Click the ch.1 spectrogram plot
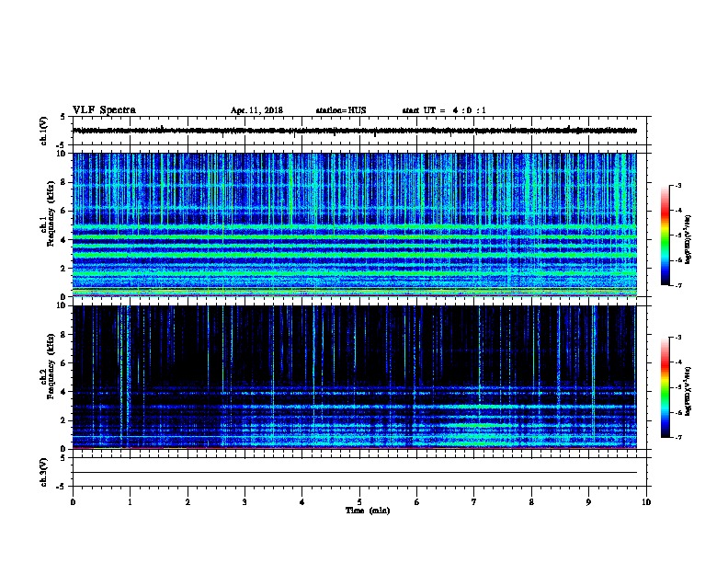 point(355,224)
